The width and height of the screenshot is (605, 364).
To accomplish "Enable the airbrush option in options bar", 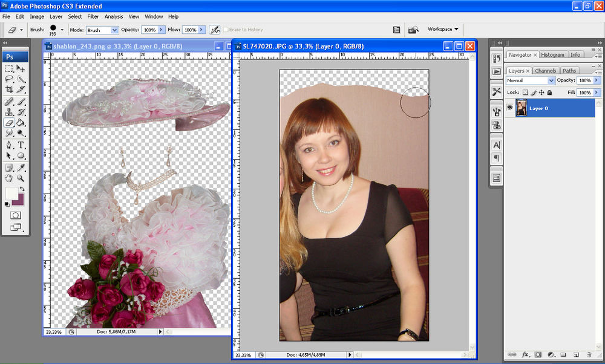I will (x=214, y=30).
